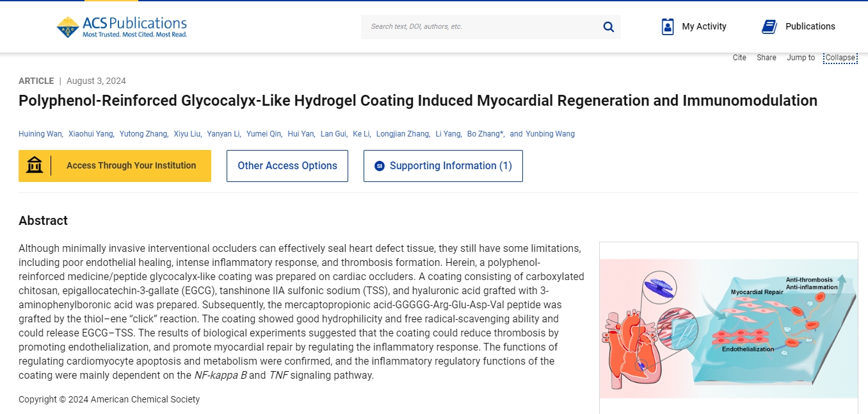868x414 pixels.
Task: Open author Hui Yan
Action: click(301, 134)
